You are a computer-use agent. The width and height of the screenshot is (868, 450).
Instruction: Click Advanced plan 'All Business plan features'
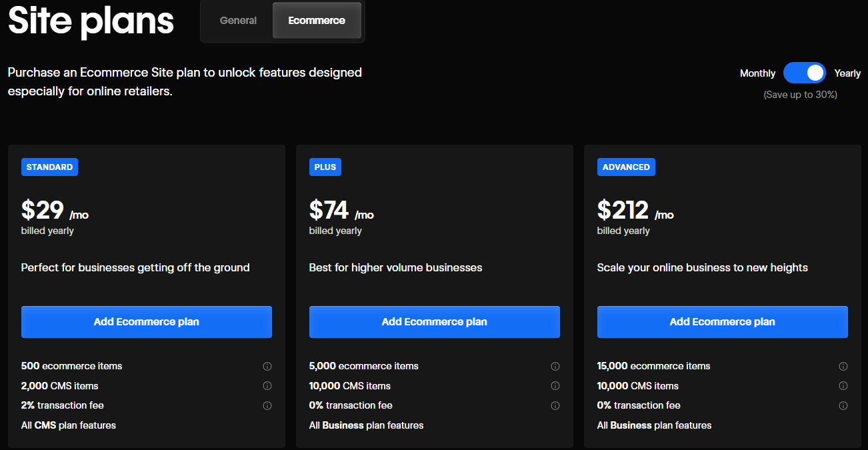click(654, 425)
